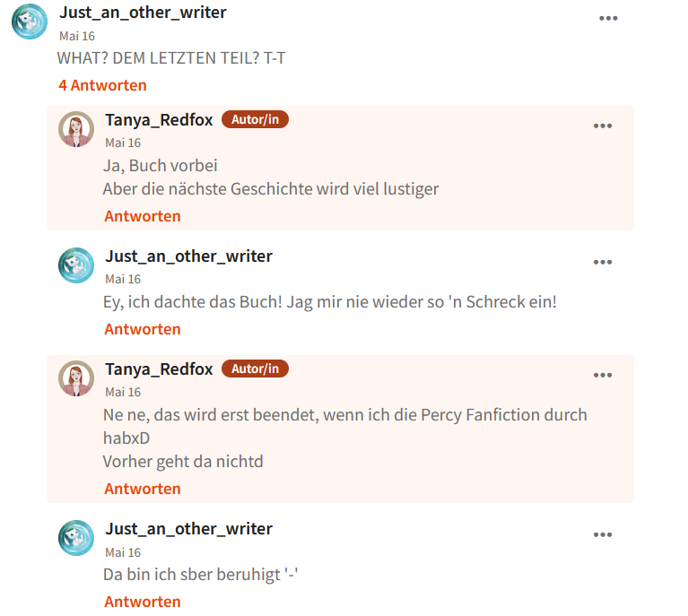Open Just_an_other_writer profile from top comment name
This screenshot has width=688, height=616.
[143, 13]
